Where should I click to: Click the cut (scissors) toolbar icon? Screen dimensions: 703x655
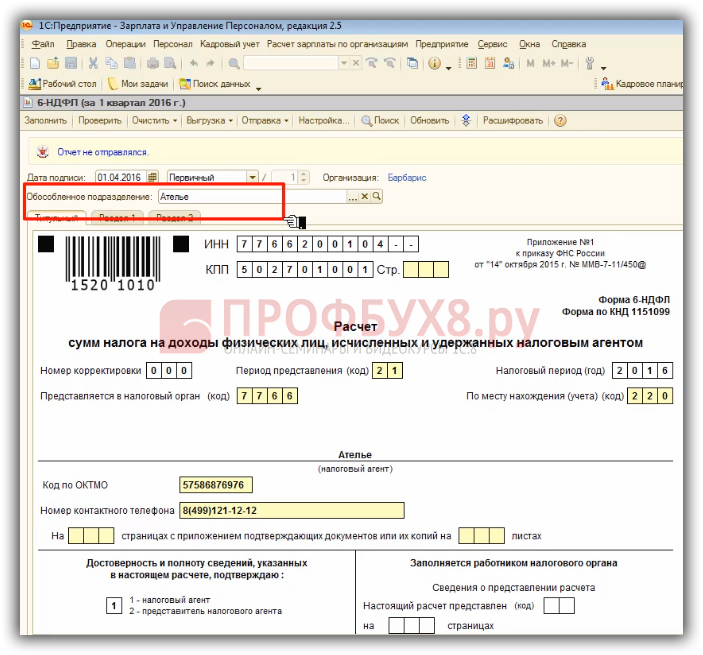(x=94, y=63)
